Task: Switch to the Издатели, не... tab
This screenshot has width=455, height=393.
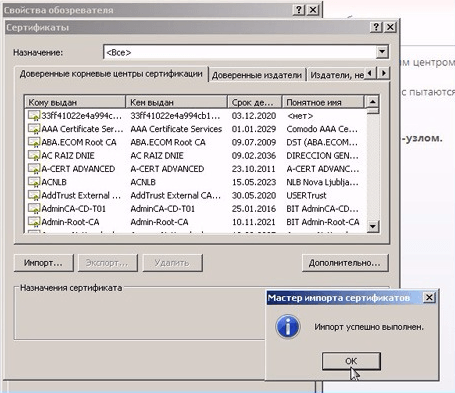Action: [x=337, y=75]
